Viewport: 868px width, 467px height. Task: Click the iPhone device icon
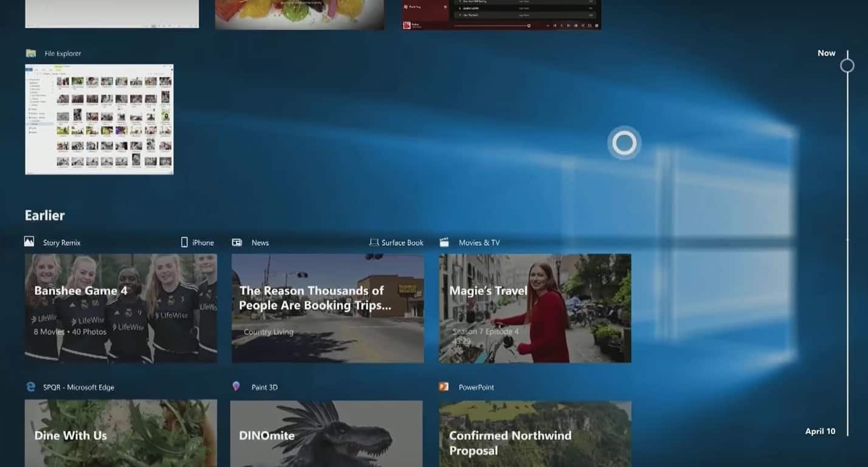184,242
